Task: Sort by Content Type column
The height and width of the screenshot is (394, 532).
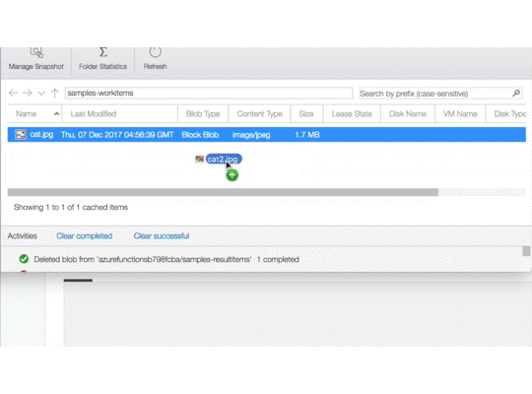Action: coord(259,114)
